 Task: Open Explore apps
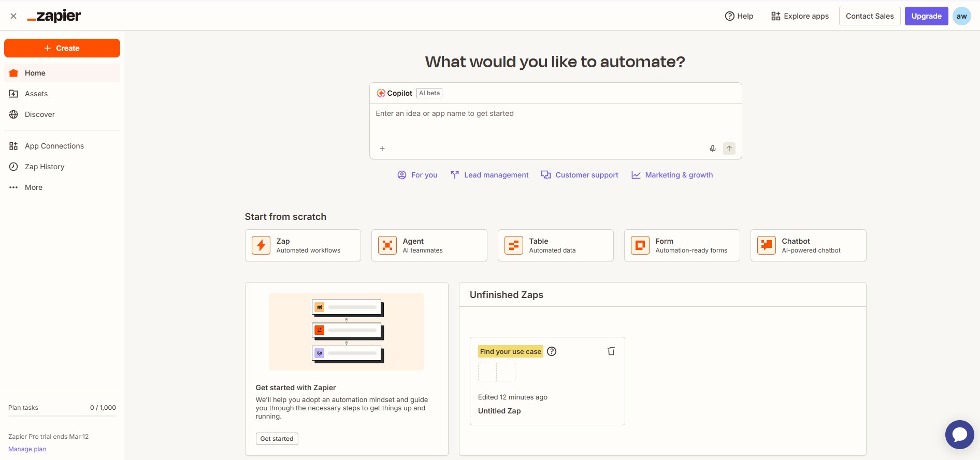pos(800,16)
